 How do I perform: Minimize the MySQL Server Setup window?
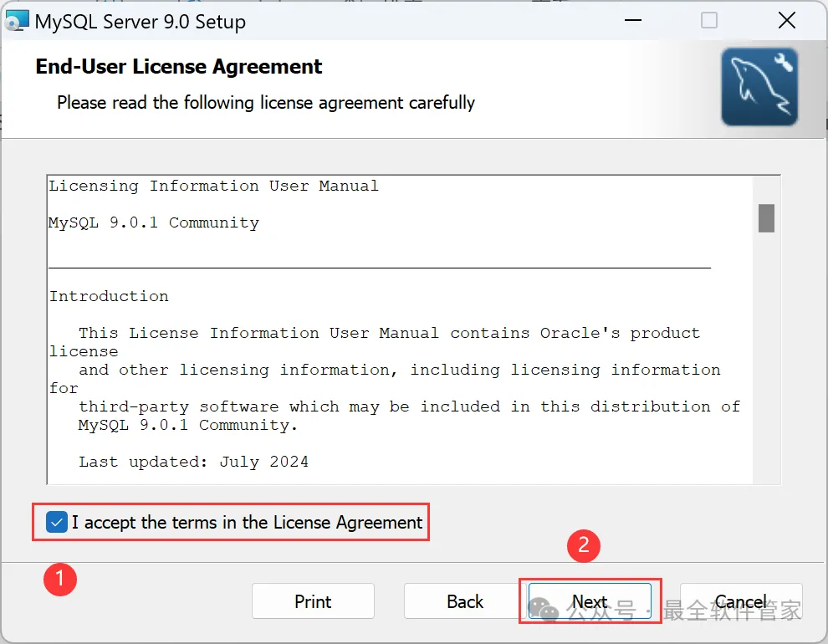(x=632, y=21)
